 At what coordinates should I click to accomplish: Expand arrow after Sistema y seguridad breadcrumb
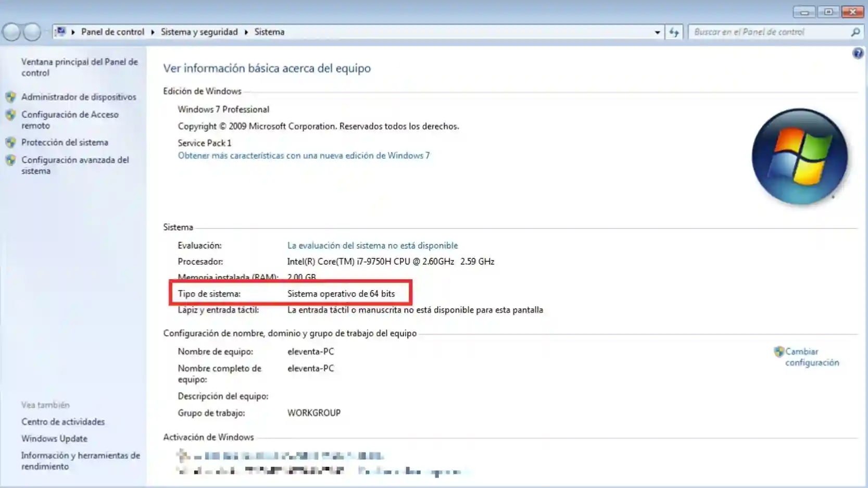246,32
